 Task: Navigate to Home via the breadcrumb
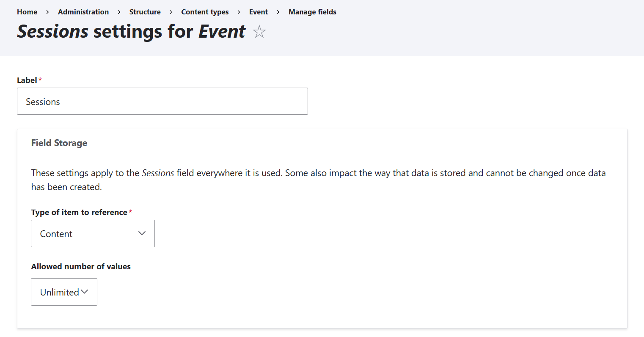(27, 12)
